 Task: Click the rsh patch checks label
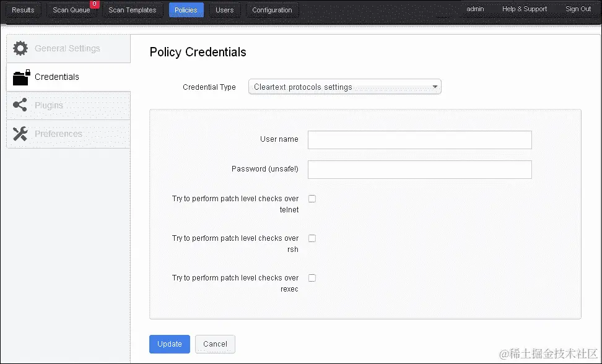tap(235, 243)
